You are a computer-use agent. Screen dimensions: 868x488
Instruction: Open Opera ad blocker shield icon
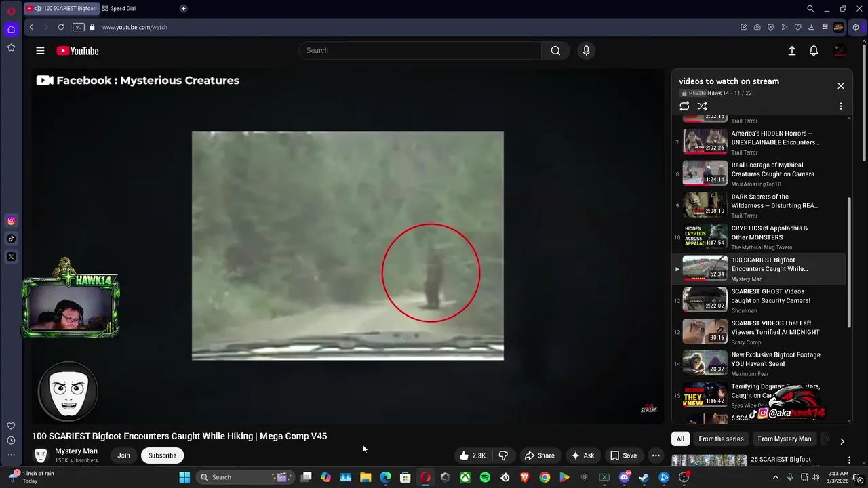pyautogui.click(x=770, y=27)
